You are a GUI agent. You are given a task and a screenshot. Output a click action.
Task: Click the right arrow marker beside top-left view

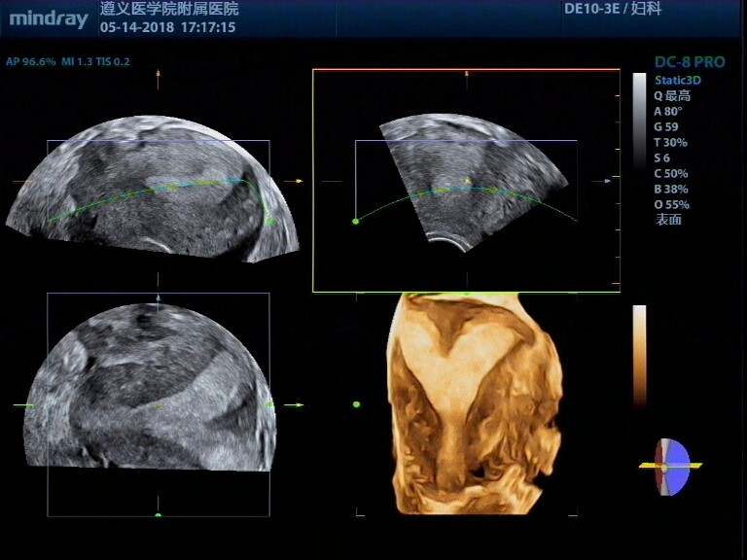pyautogui.click(x=298, y=181)
